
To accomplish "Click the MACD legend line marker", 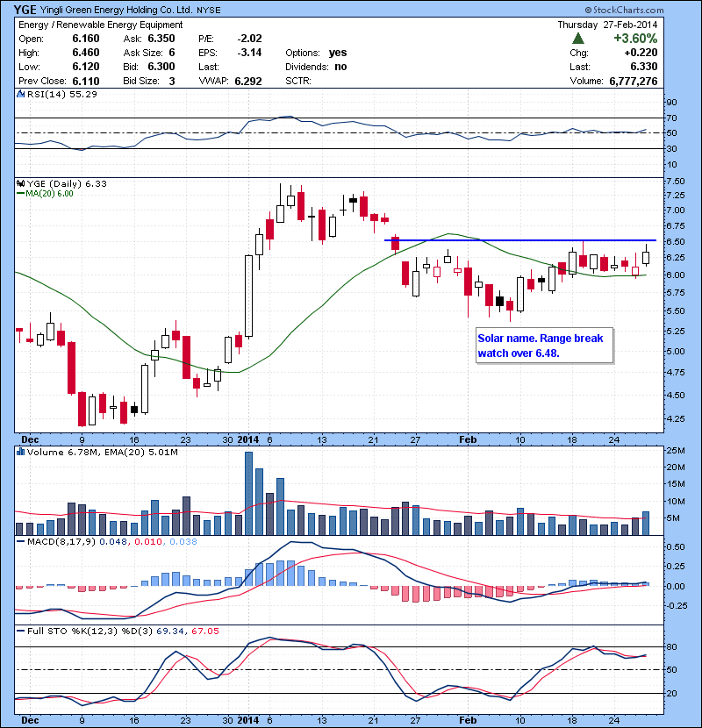I will 20,541.
